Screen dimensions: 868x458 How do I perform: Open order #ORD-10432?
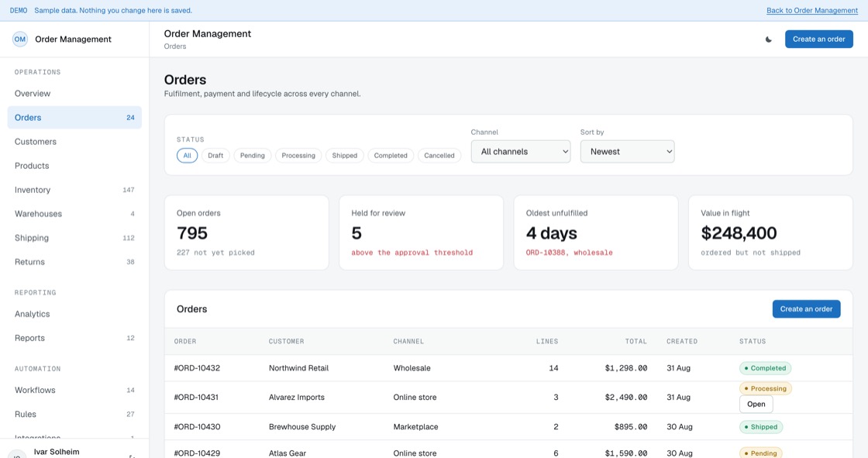pos(197,368)
